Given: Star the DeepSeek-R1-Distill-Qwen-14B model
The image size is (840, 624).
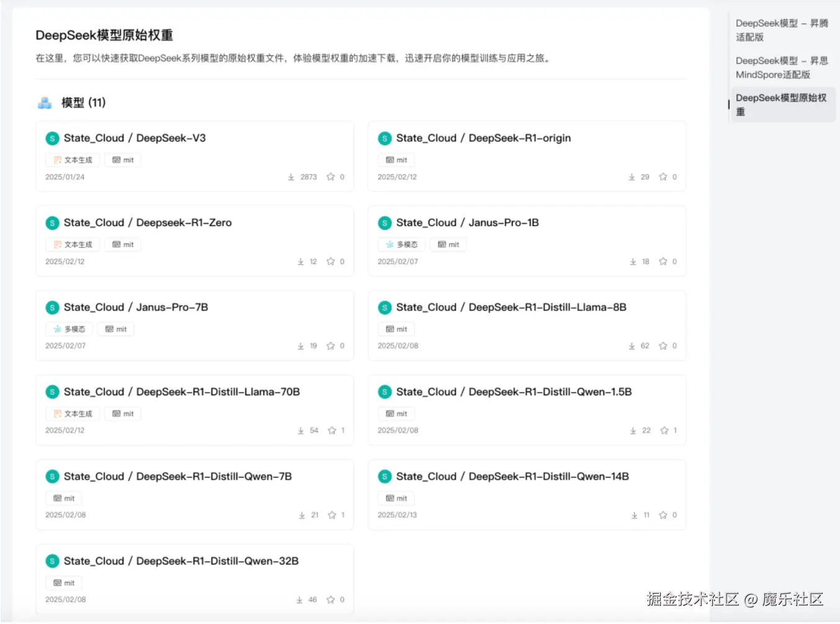Looking at the screenshot, I should [x=663, y=515].
